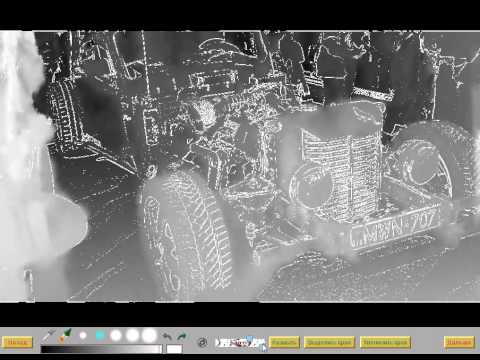The height and width of the screenshot is (360, 480).
Task: Click the middle wide yellow button
Action: (329, 342)
